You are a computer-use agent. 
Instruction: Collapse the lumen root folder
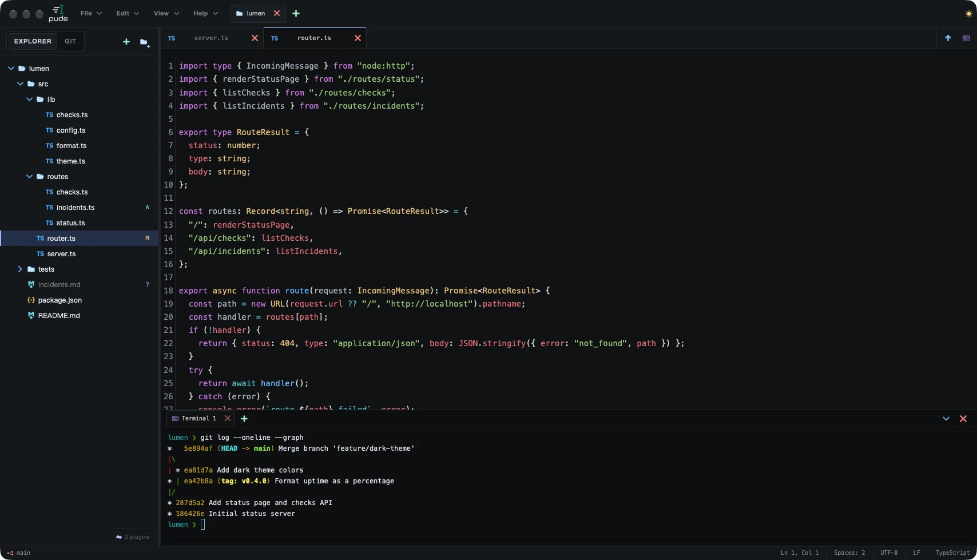click(x=11, y=69)
